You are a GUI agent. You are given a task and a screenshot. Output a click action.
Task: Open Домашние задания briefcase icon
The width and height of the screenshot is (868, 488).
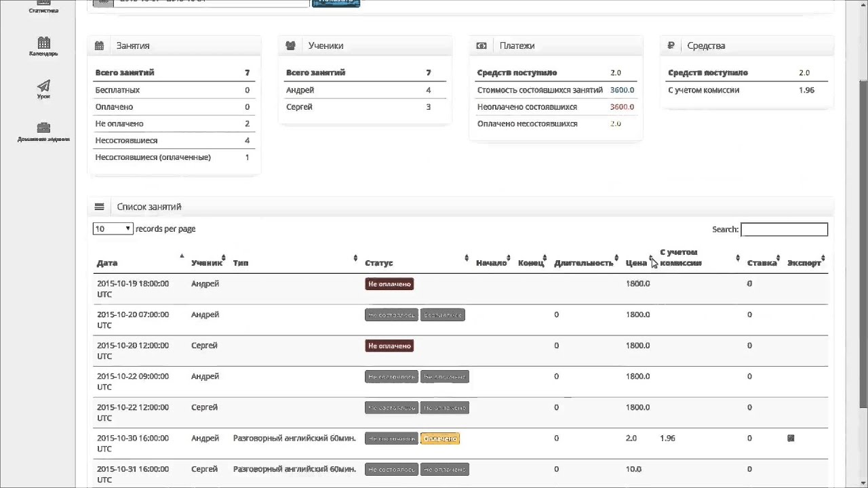43,131
